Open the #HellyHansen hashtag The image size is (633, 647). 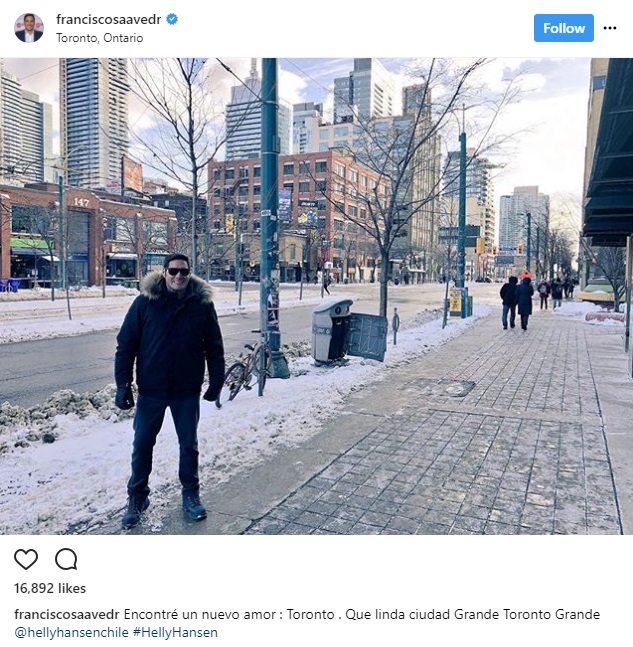coord(175,632)
